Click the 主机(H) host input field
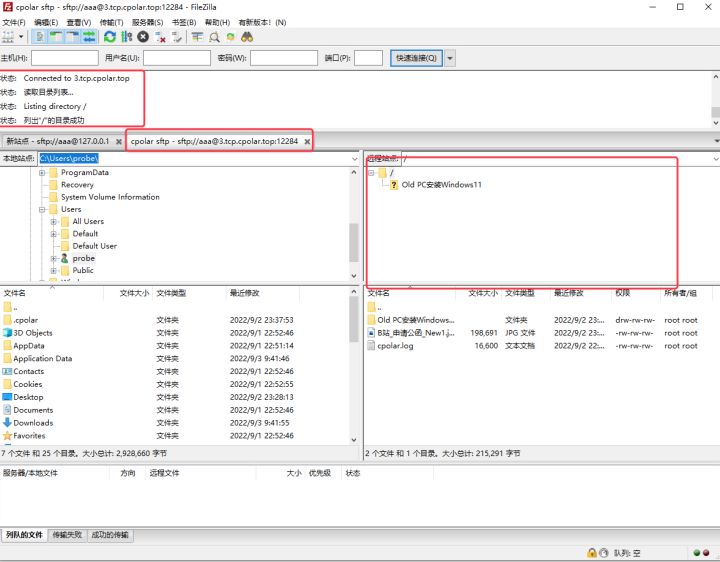 click(x=65, y=58)
